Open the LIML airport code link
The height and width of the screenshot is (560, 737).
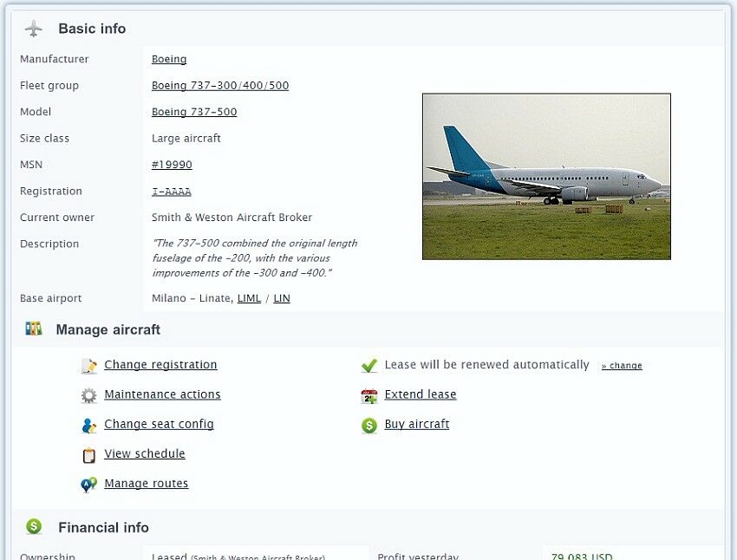249,298
